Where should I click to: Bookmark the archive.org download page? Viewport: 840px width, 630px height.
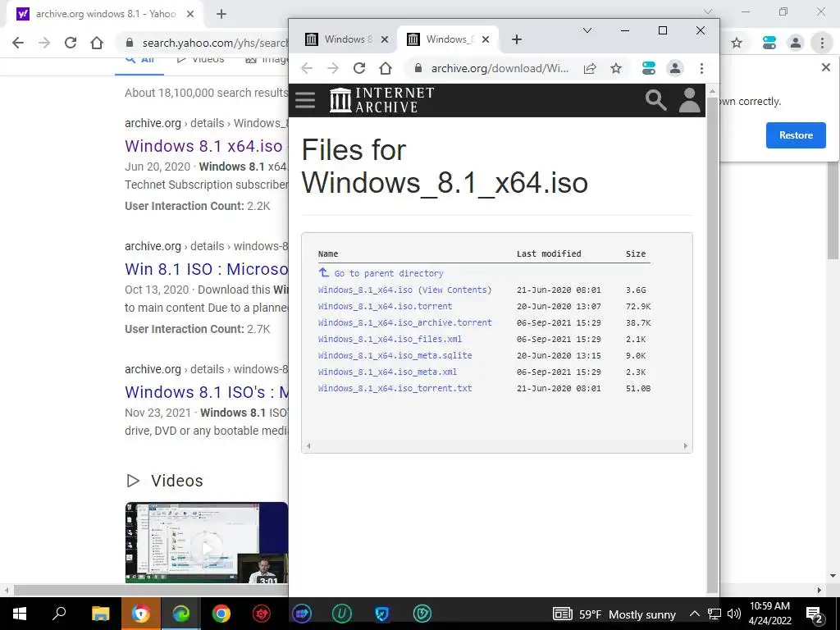click(x=616, y=68)
